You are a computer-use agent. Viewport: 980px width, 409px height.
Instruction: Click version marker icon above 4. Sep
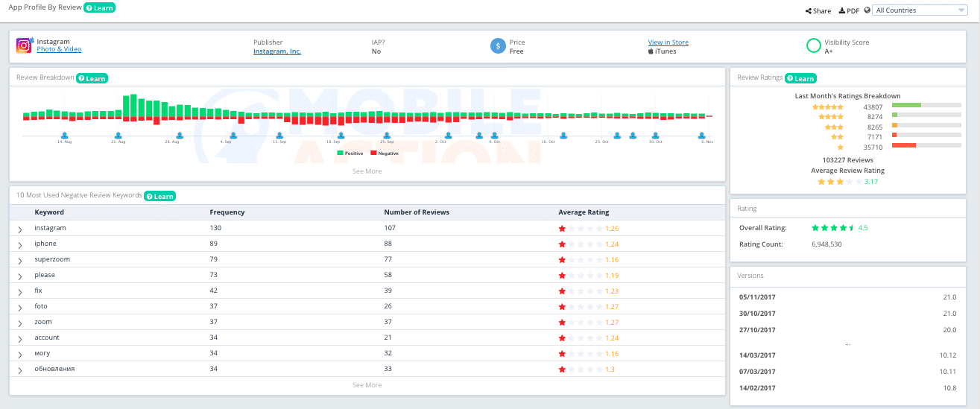coord(233,136)
